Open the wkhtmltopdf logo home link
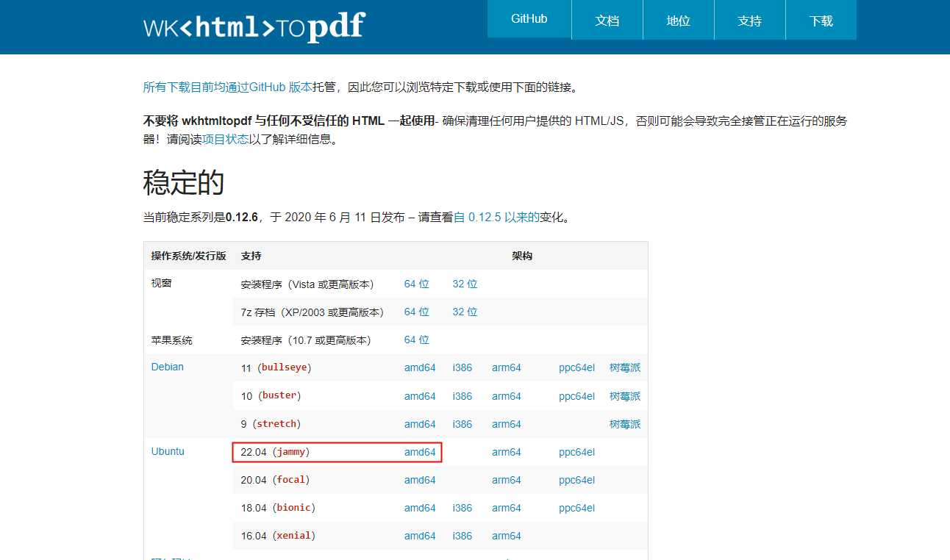 (254, 26)
